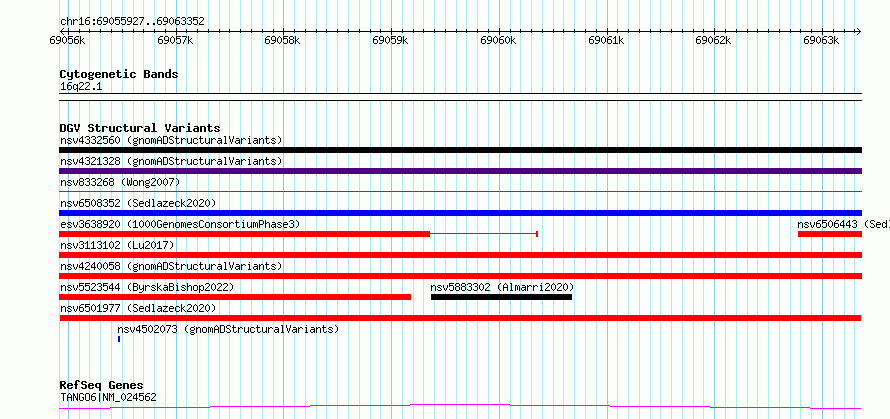This screenshot has width=890, height=419.
Task: Click the 69057k ruler tick label
Action: 175,40
